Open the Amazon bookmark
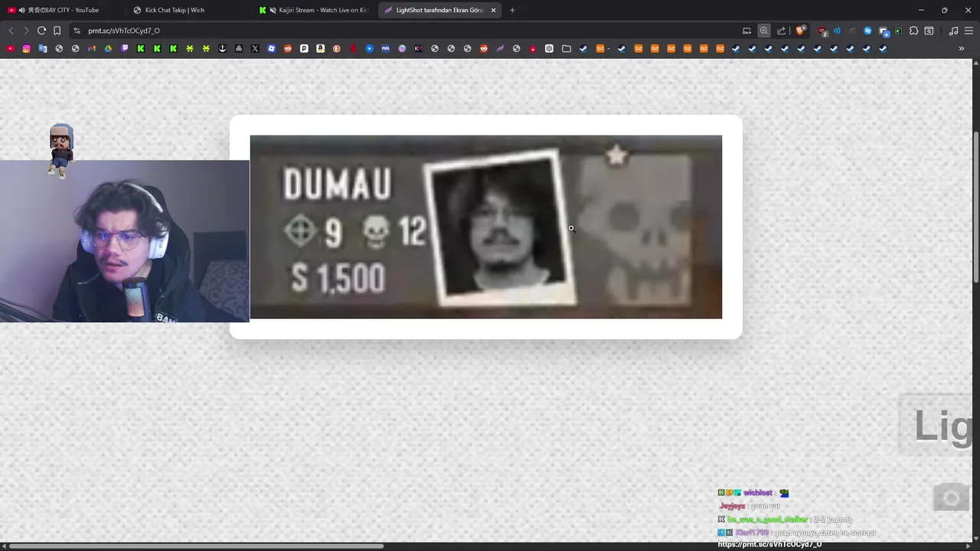The width and height of the screenshot is (980, 551). pos(320,48)
